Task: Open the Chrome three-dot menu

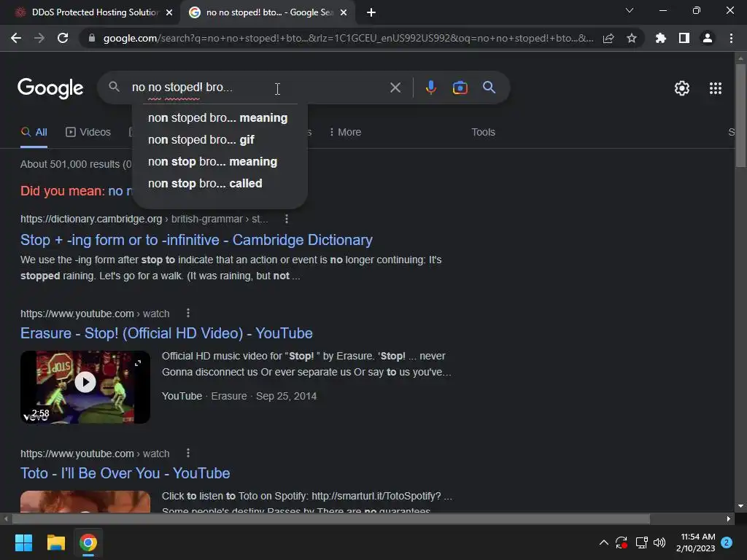Action: [731, 38]
